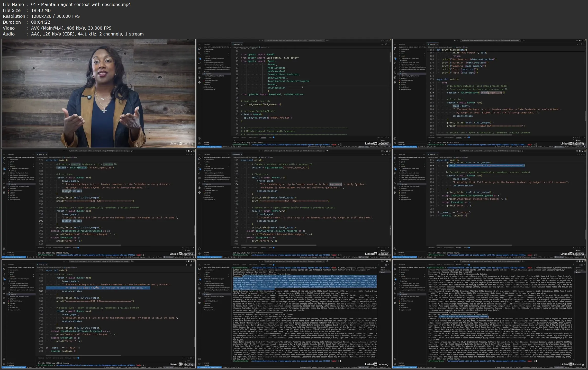The height and width of the screenshot is (370, 588).
Task: Click Run Python File button in imports frame
Action: tap(382, 44)
